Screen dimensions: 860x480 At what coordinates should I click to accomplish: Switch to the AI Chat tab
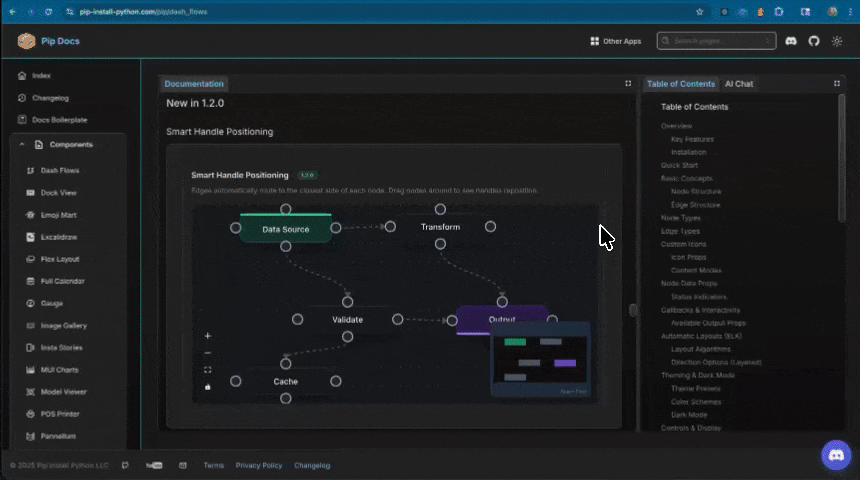[739, 84]
